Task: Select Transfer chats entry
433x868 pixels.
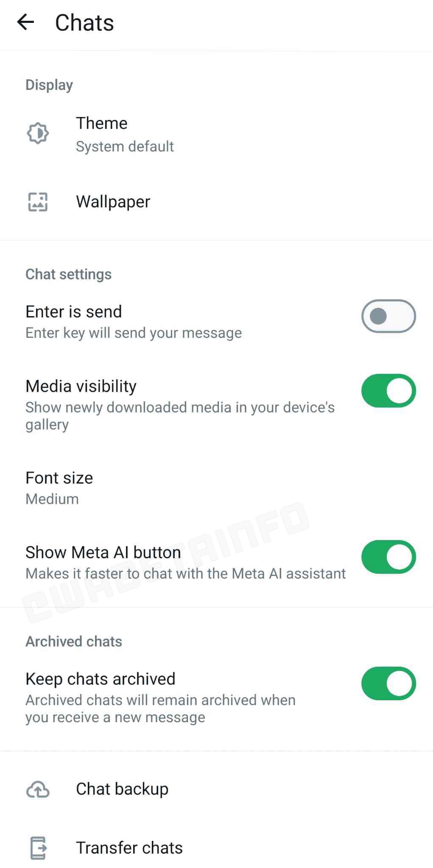Action: 216,848
